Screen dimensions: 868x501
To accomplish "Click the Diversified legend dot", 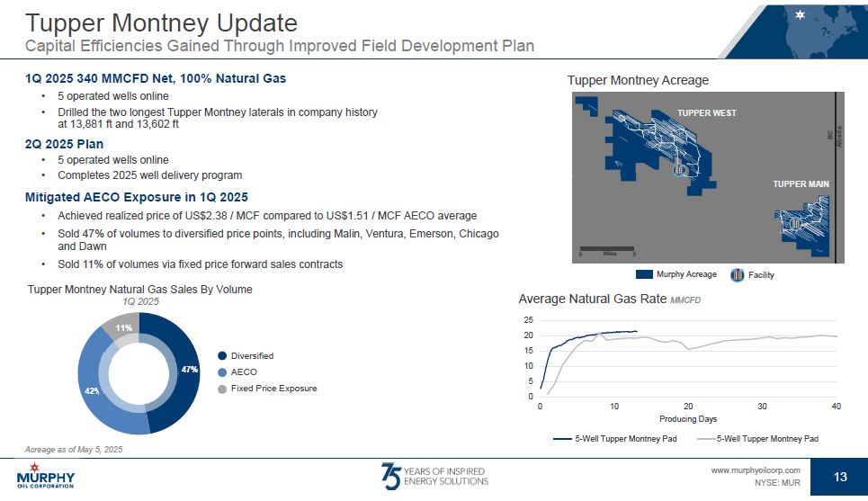I will (x=223, y=356).
